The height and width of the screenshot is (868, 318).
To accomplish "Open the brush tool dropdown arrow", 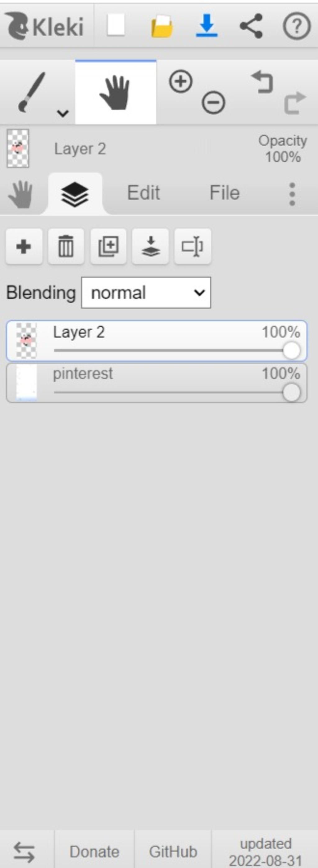I will (63, 113).
